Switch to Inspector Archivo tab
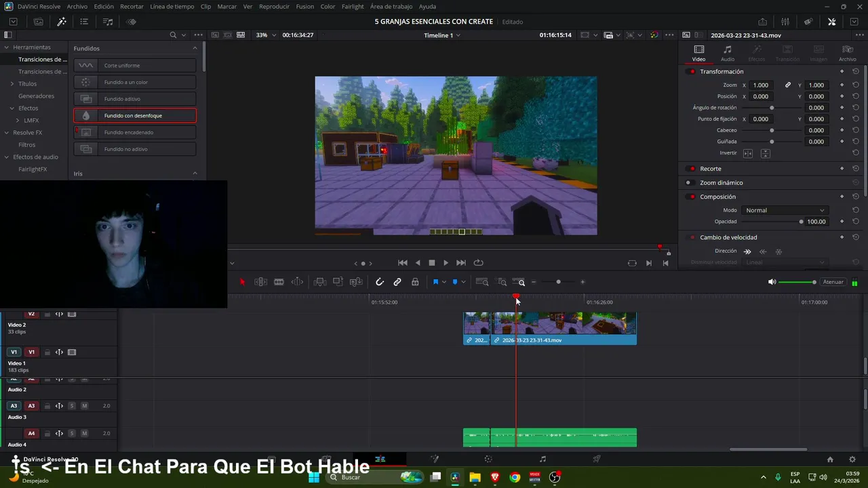Viewport: 868px width, 488px height. (x=848, y=53)
